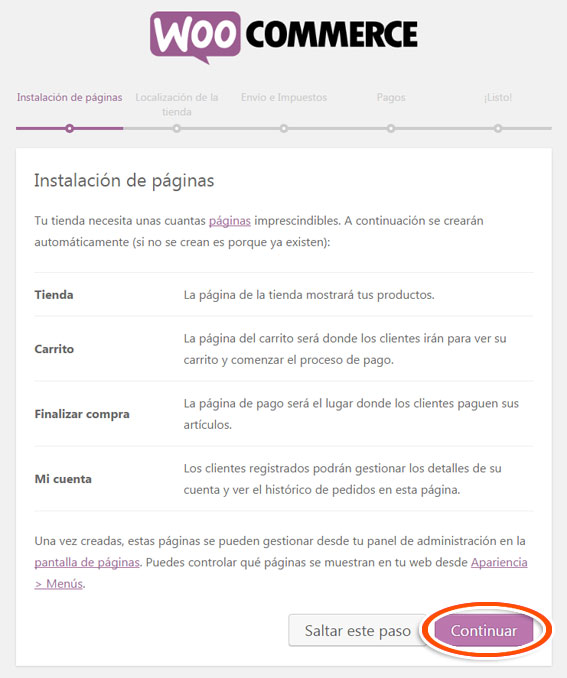Click progress dot under Envío e Impuestos
Image resolution: width=567 pixels, height=678 pixels.
tap(284, 128)
